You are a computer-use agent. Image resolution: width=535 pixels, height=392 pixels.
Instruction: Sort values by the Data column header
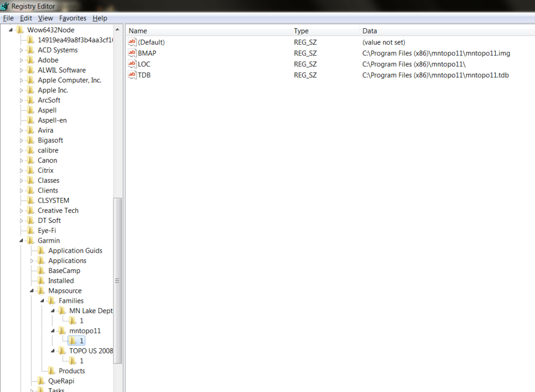point(447,31)
